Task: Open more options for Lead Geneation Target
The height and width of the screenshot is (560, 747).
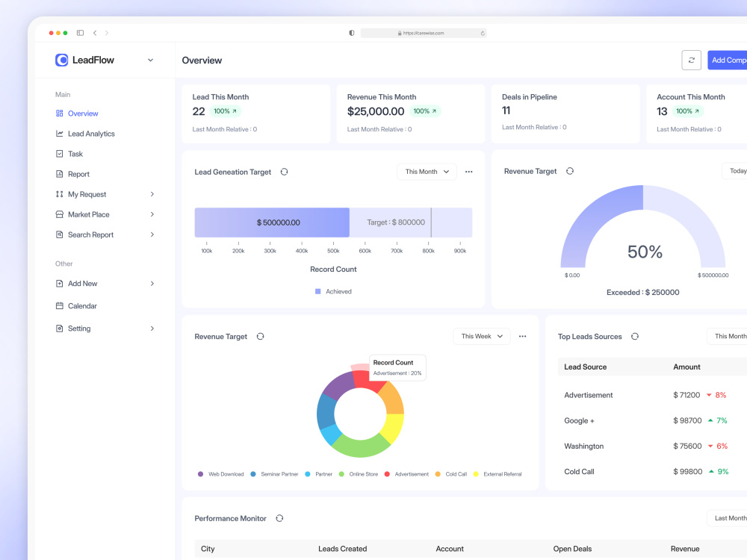Action: [469, 172]
